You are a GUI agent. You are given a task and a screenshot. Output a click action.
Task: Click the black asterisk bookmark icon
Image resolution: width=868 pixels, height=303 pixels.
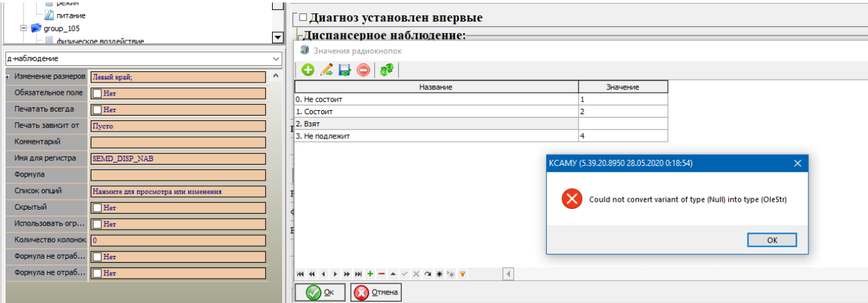pos(439,274)
